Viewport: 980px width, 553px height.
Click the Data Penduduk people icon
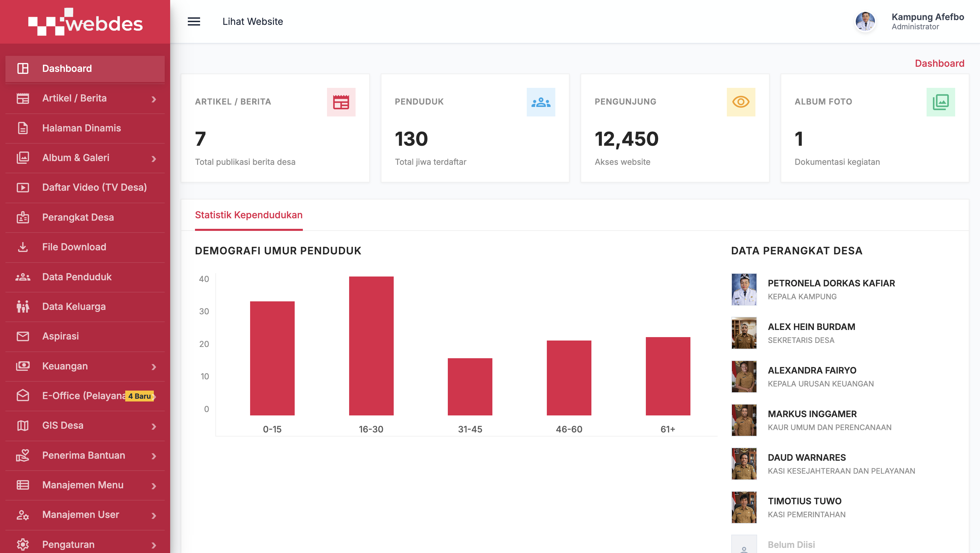click(x=23, y=277)
